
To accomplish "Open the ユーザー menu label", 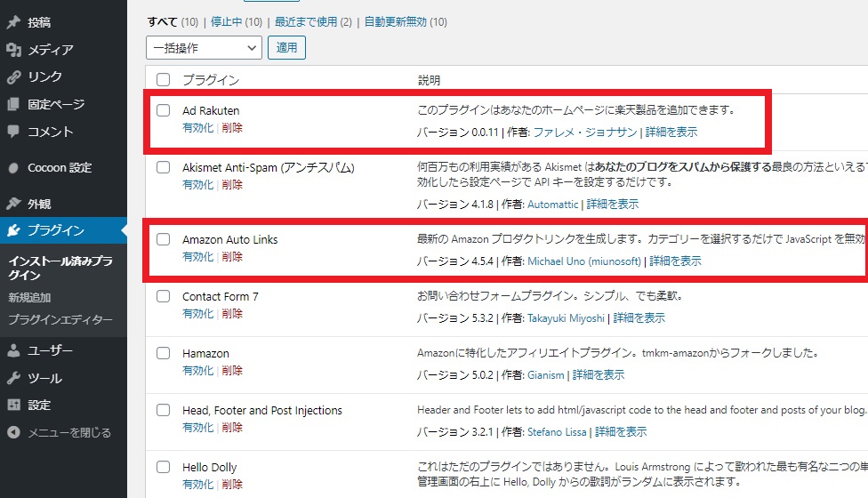I will pyautogui.click(x=51, y=350).
